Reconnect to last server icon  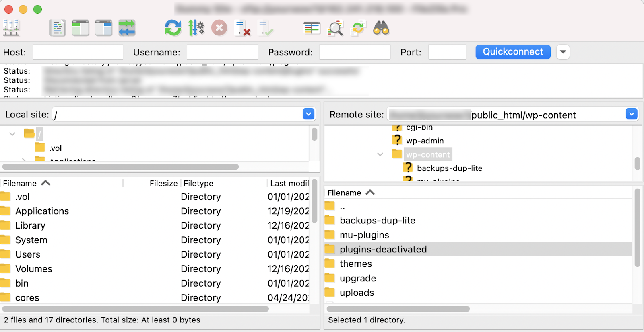[266, 28]
